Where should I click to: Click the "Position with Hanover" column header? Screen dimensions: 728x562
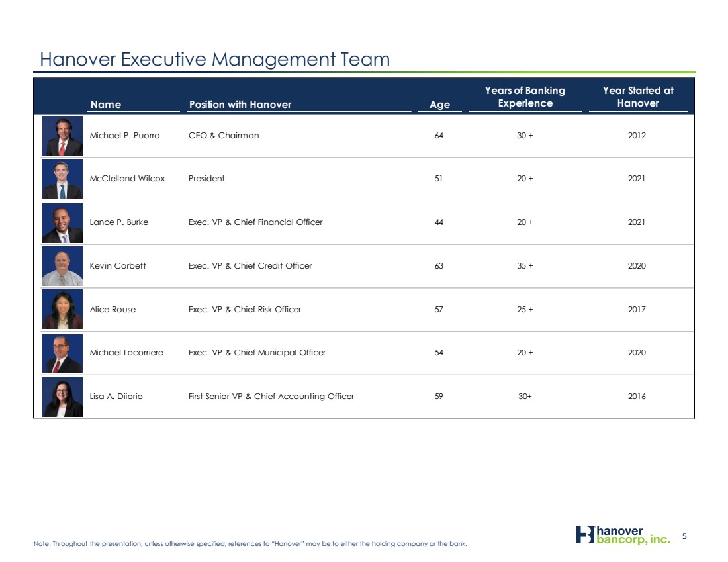click(x=240, y=105)
